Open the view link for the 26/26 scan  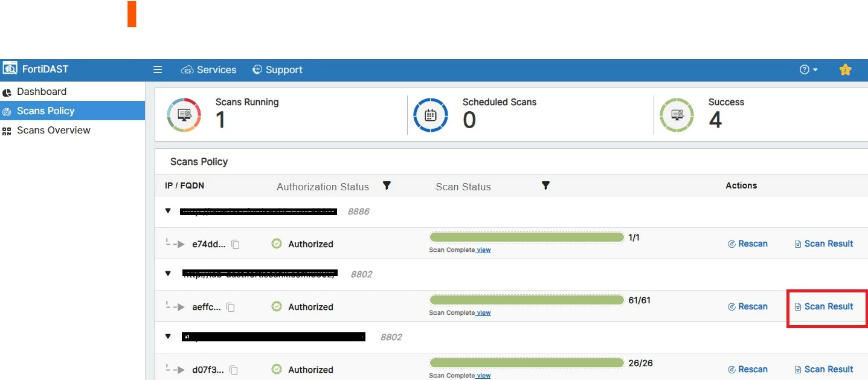[484, 376]
